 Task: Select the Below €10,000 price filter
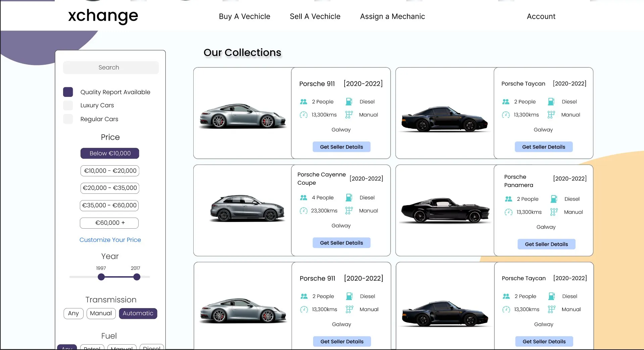(110, 153)
